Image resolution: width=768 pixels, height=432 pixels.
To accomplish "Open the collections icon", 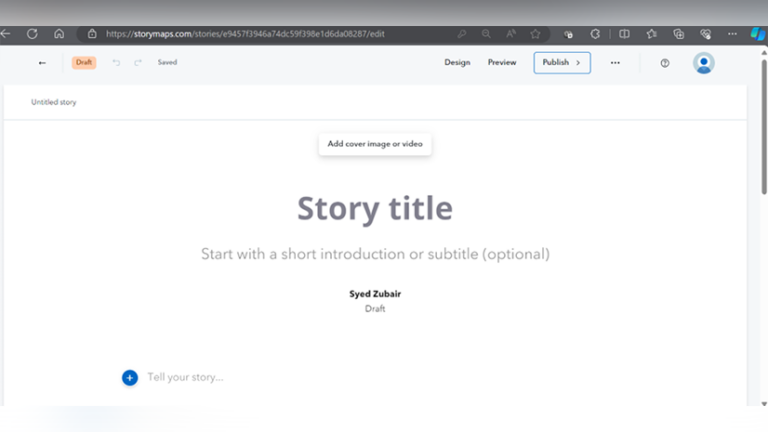I will [x=678, y=34].
